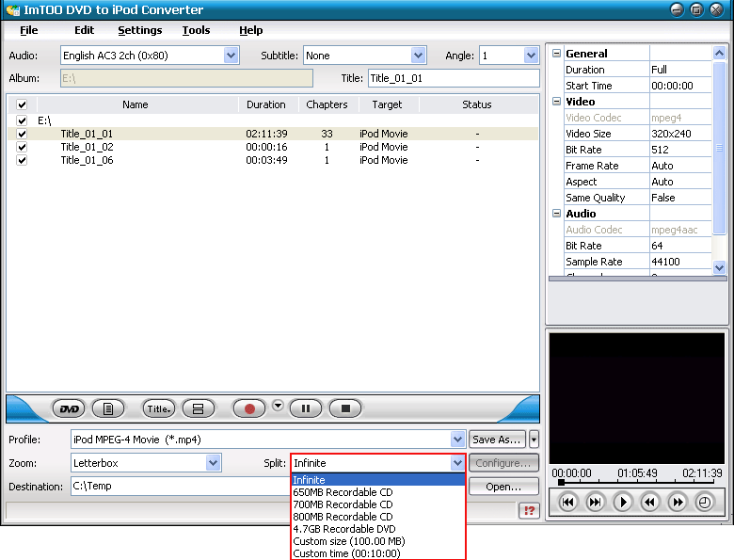Click the file list document icon button

tap(108, 408)
